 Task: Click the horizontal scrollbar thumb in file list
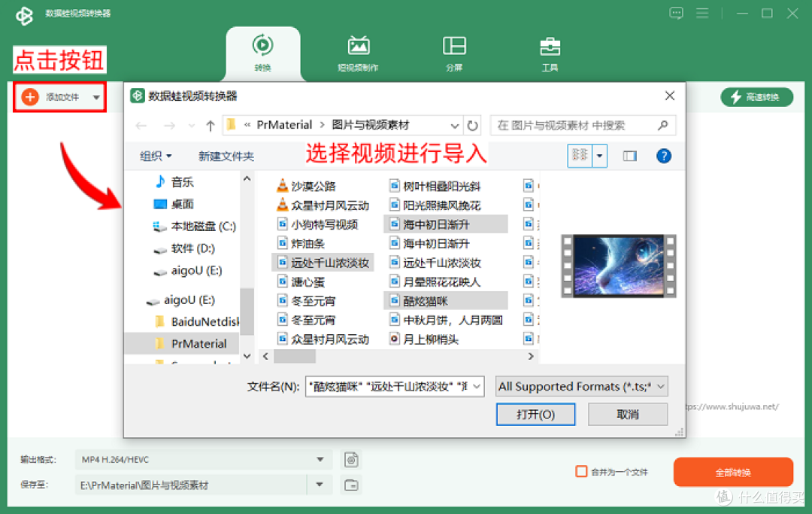294,357
